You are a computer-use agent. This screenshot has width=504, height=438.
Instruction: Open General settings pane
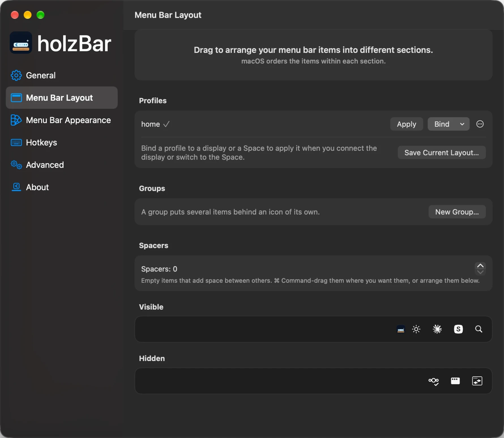pyautogui.click(x=62, y=76)
